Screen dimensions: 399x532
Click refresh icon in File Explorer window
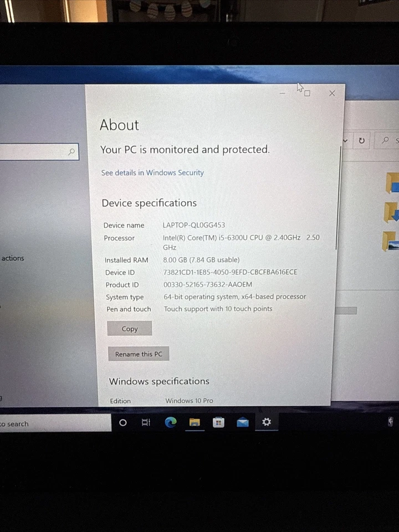(362, 140)
